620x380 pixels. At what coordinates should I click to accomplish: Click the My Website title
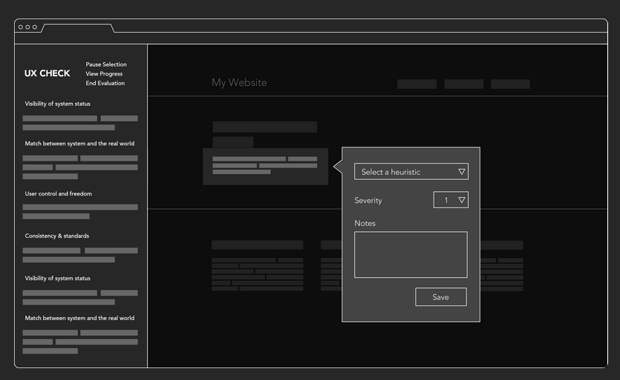tap(239, 83)
